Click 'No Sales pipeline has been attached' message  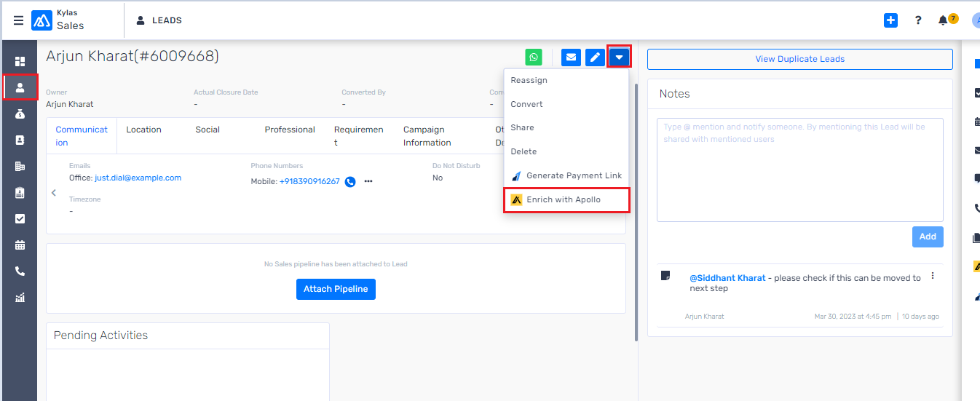[x=336, y=264]
